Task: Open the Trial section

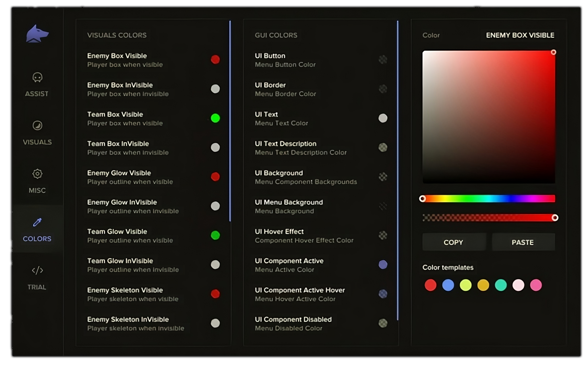Action: (37, 277)
